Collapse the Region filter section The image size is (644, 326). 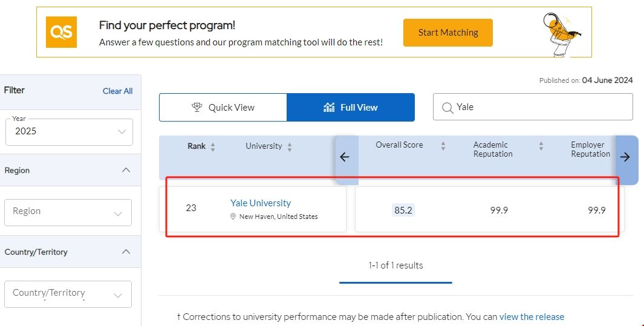point(126,170)
